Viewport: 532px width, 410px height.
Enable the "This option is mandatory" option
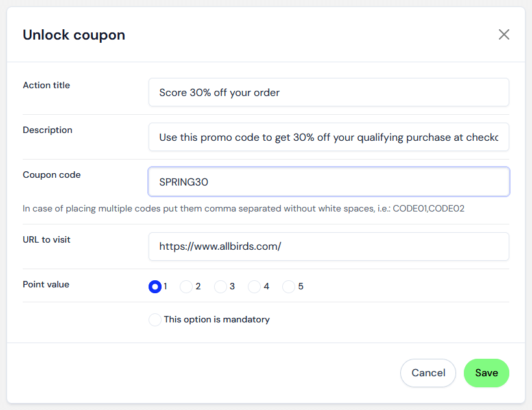154,319
